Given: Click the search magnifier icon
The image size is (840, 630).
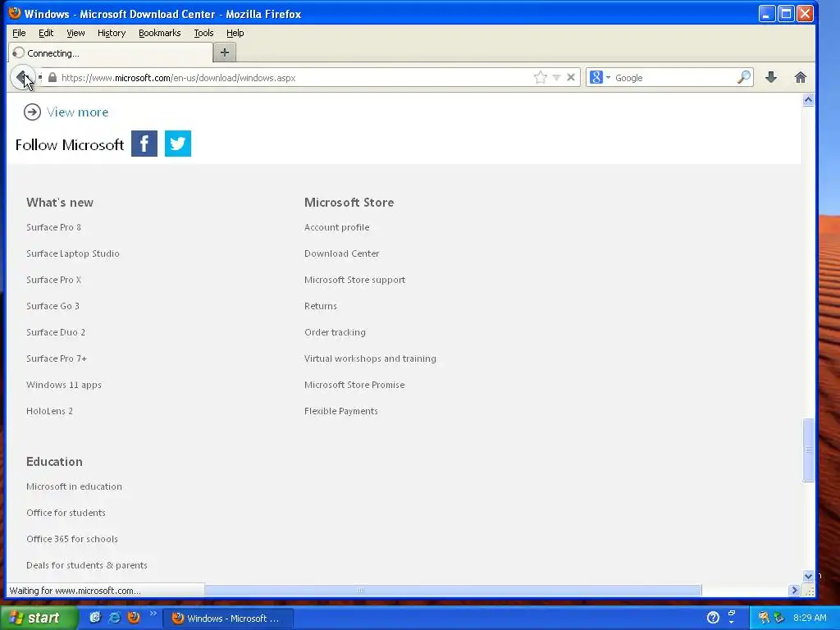Looking at the screenshot, I should (x=743, y=78).
